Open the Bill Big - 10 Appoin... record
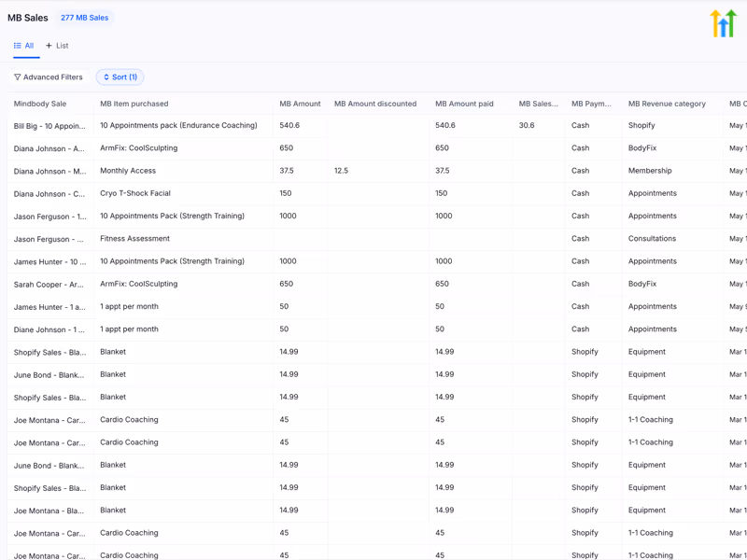The image size is (747, 560). [x=49, y=126]
